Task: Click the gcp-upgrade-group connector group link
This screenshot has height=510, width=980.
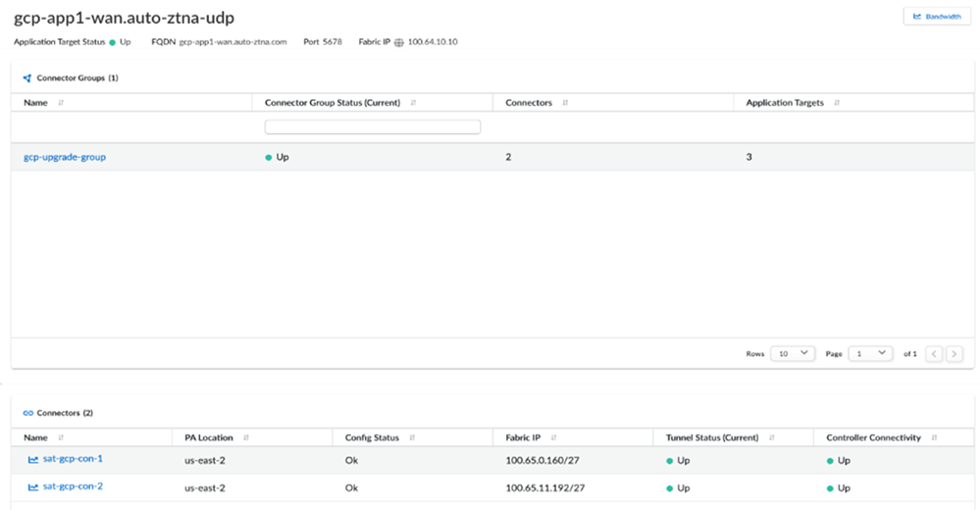Action: [65, 157]
